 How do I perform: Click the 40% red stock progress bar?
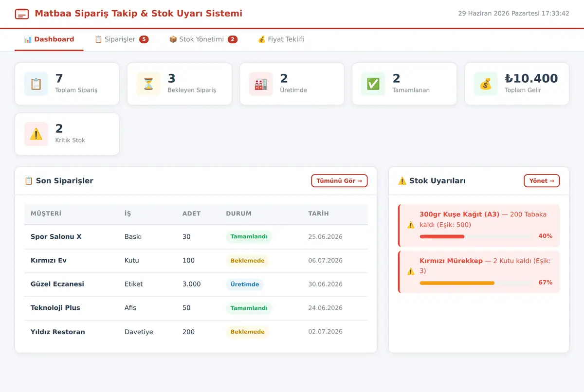[475, 236]
